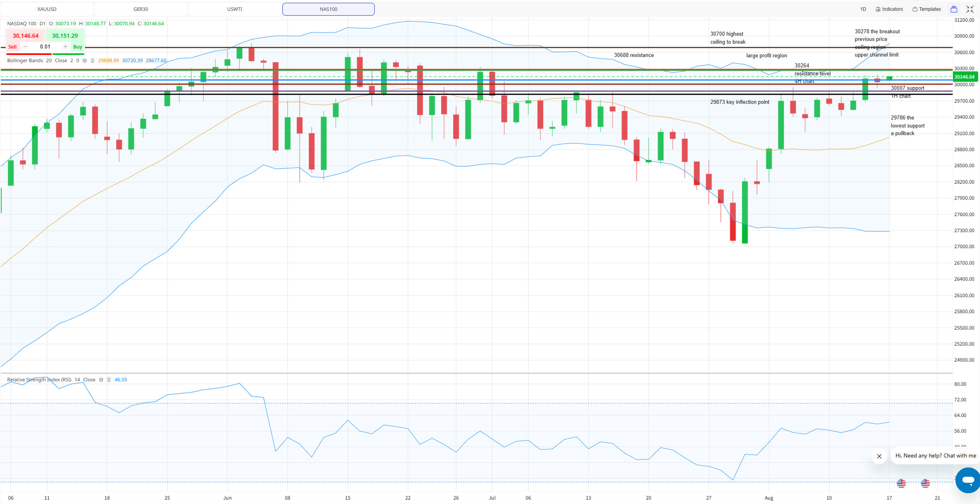Click first US flag economic event marker

901,483
